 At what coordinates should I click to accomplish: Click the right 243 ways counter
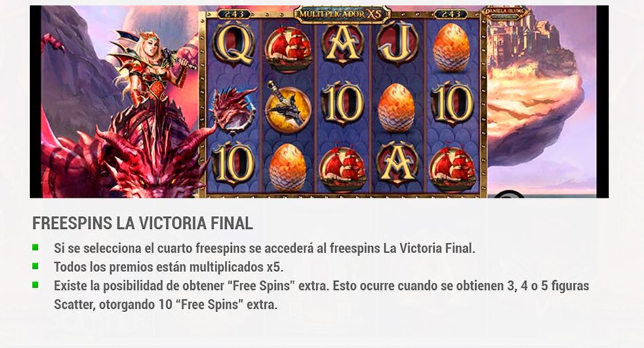tap(451, 15)
